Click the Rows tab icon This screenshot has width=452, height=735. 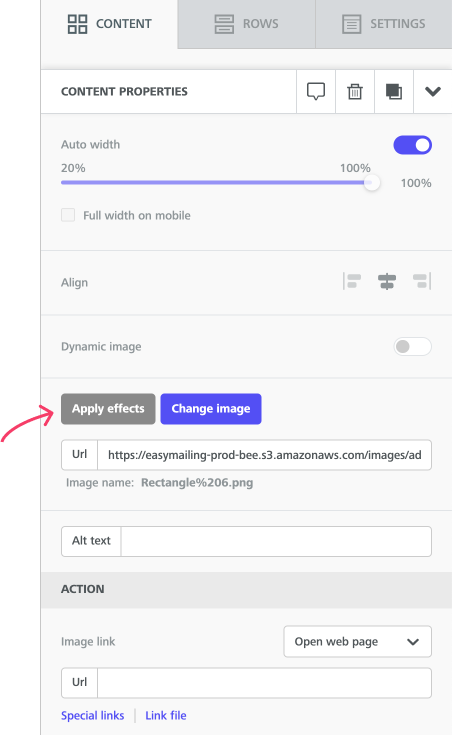tap(224, 24)
